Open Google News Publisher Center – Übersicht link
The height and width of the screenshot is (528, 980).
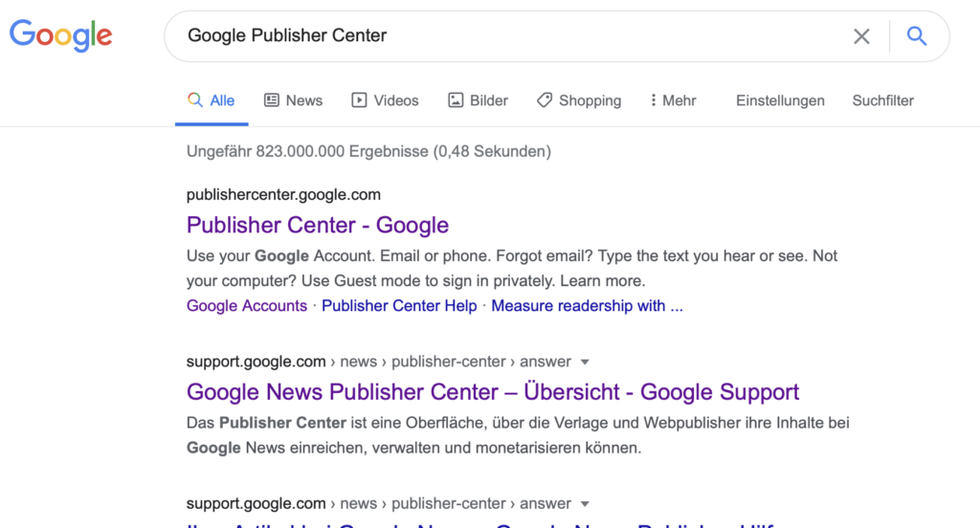pyautogui.click(x=493, y=392)
